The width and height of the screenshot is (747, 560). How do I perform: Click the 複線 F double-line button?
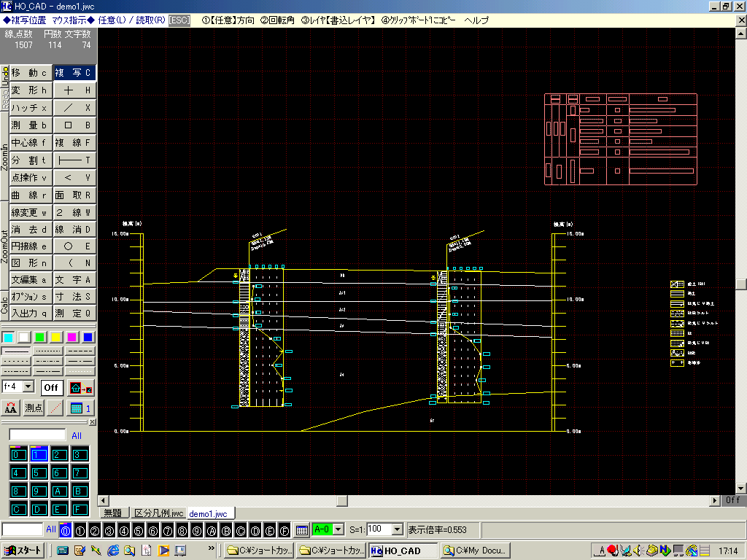[x=75, y=143]
